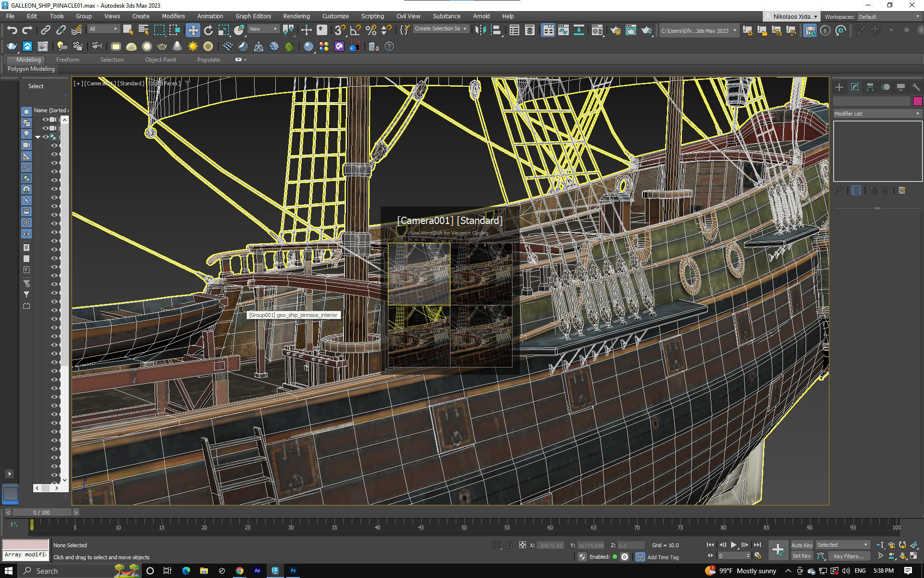Click the Polygon Modeling panel label
The height and width of the screenshot is (578, 924).
click(31, 69)
